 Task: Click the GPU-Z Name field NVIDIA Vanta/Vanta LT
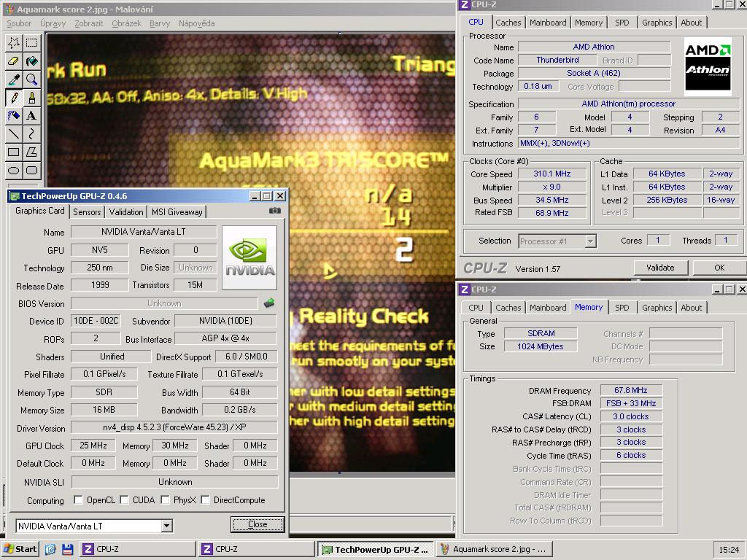pyautogui.click(x=144, y=232)
